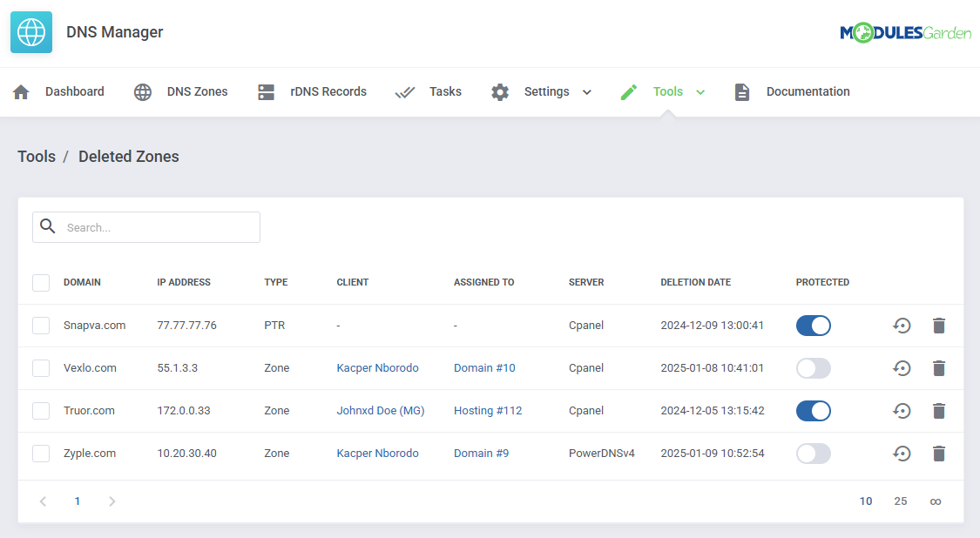The height and width of the screenshot is (538, 980).
Task: Delete Truor.com with trash icon
Action: (x=939, y=411)
